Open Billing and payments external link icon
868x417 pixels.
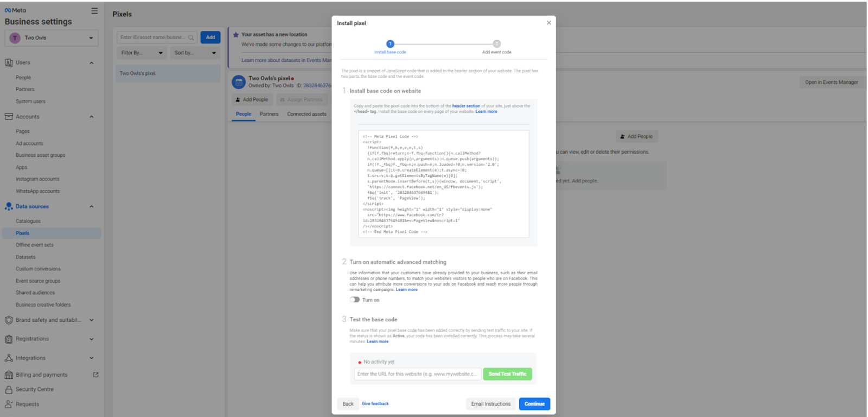[x=96, y=375]
